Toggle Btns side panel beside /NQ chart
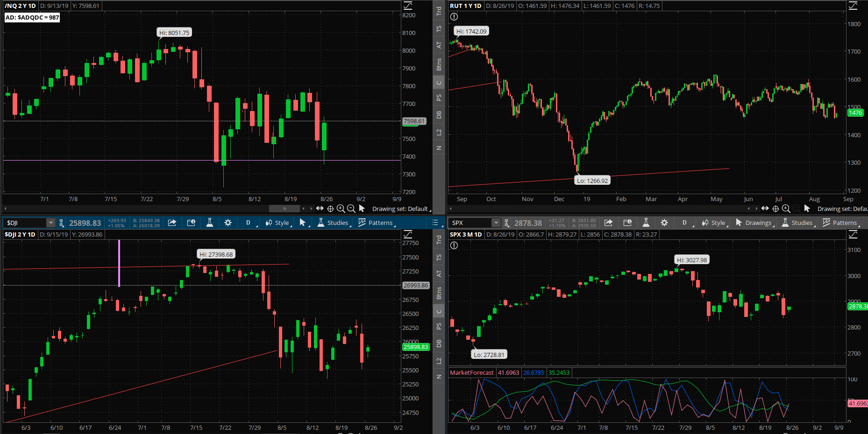The width and height of the screenshot is (868, 434). click(x=439, y=64)
